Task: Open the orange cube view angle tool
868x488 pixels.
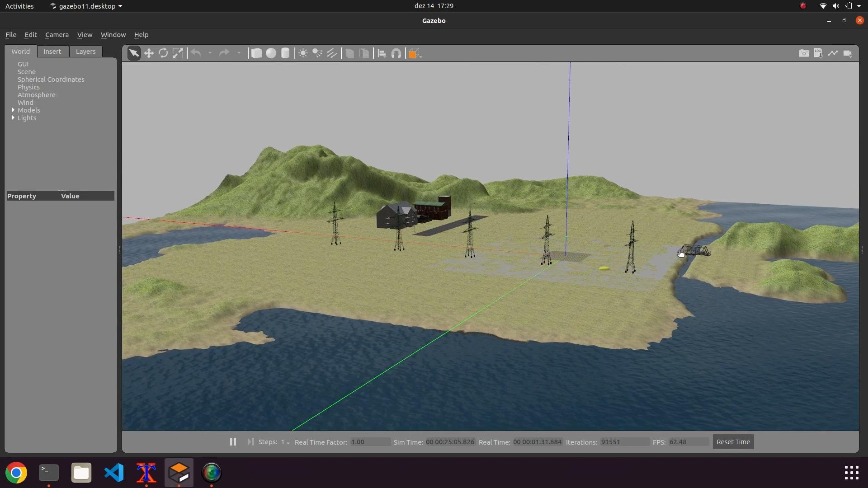Action: pos(414,53)
